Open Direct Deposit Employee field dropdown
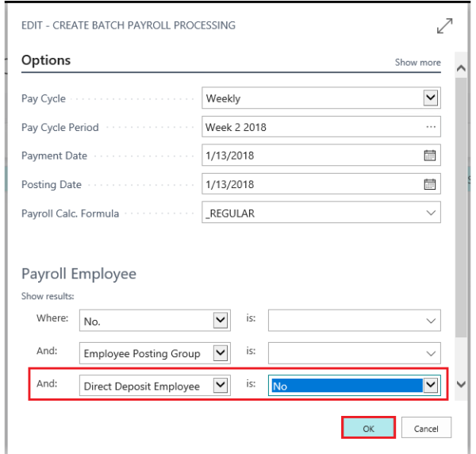Image resolution: width=476 pixels, height=454 pixels. pos(221,385)
